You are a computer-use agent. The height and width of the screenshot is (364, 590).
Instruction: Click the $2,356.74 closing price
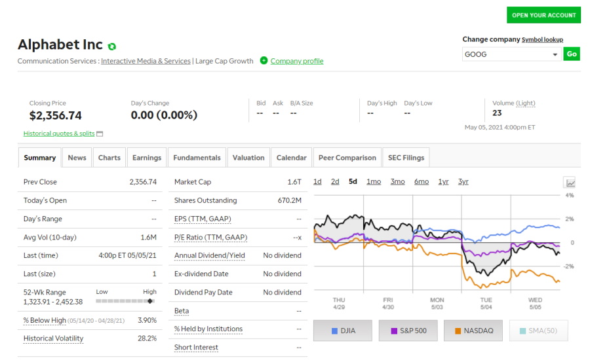point(55,115)
